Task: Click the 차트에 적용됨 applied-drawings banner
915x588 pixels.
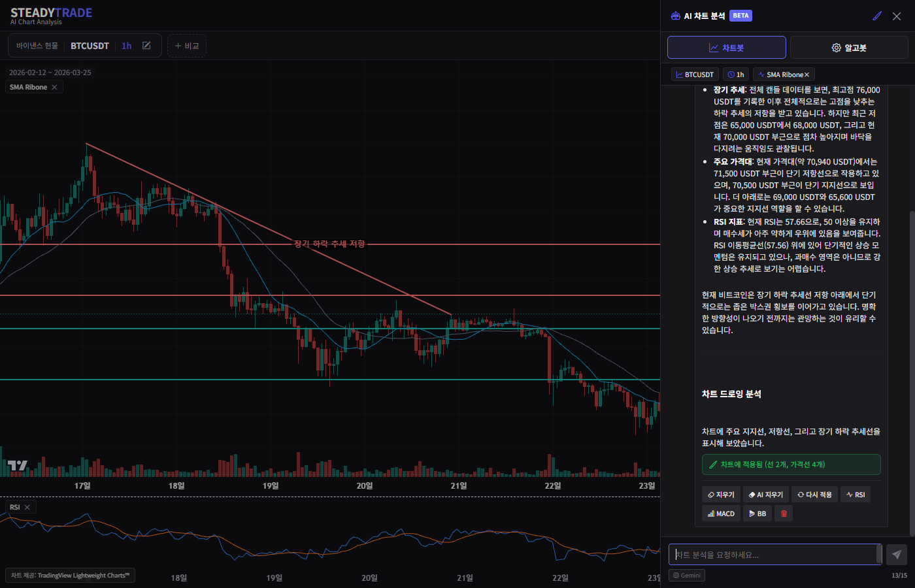Action: point(791,465)
